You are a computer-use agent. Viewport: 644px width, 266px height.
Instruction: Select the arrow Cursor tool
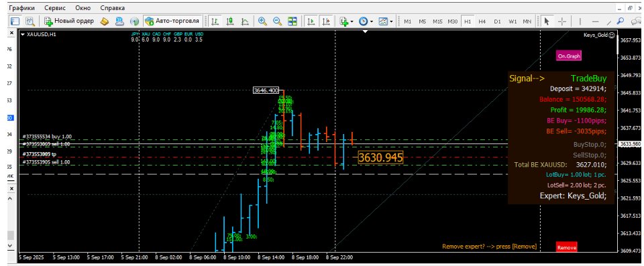pos(547,21)
